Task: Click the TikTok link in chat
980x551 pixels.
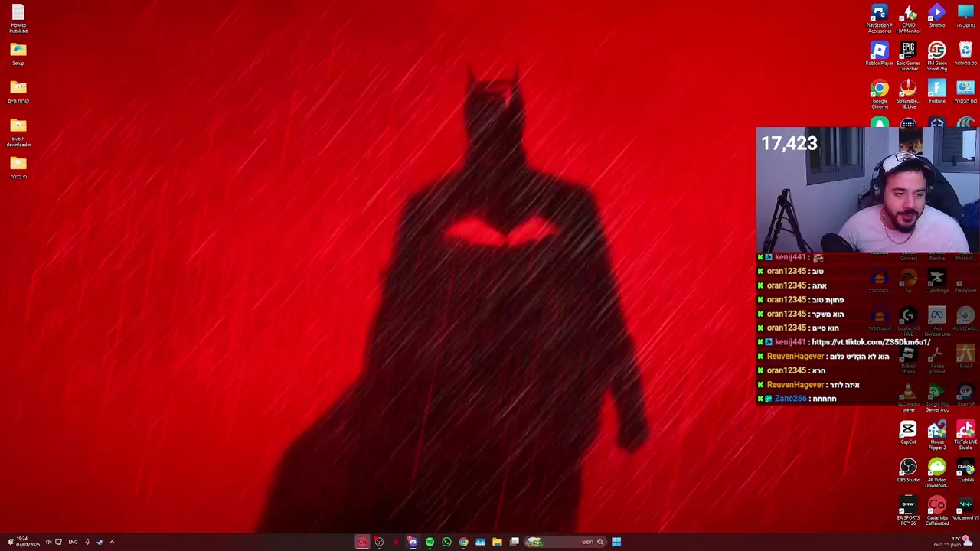Action: point(871,342)
